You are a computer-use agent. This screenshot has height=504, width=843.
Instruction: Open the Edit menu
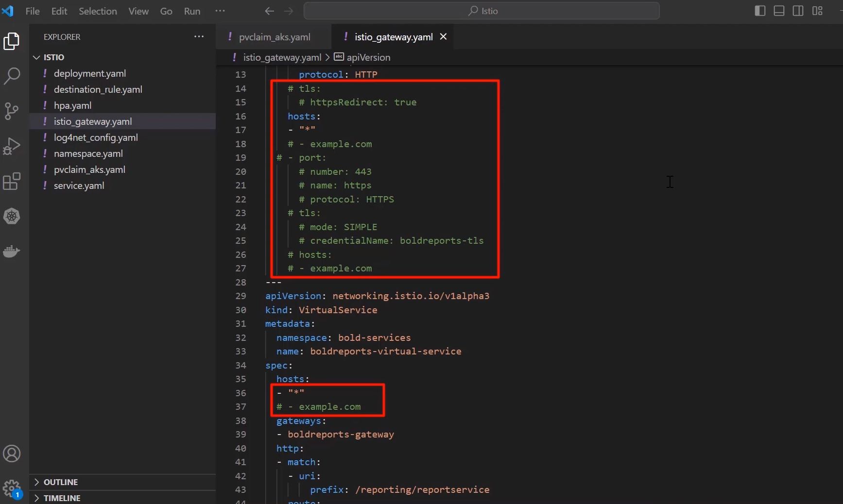[x=59, y=11]
